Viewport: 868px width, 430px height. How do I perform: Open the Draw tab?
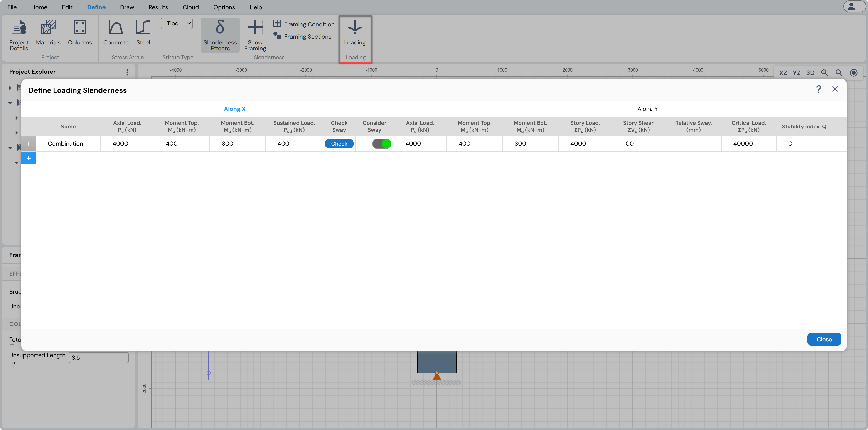(127, 7)
